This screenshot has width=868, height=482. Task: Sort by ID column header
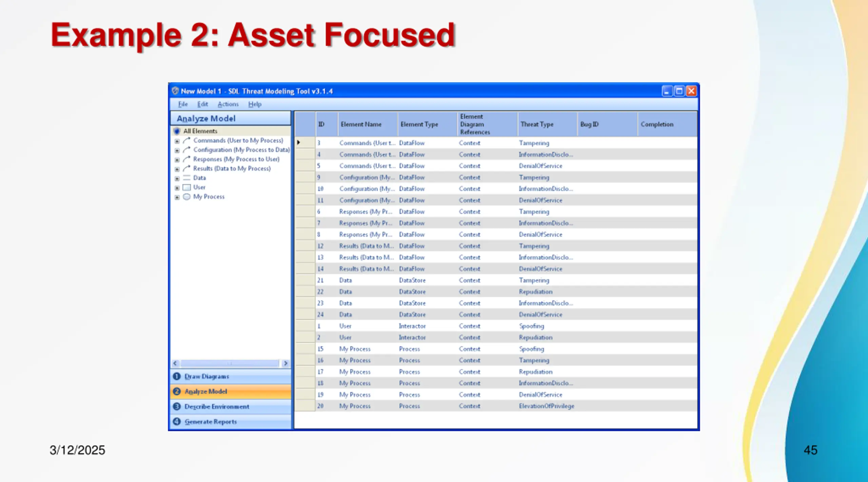click(326, 124)
